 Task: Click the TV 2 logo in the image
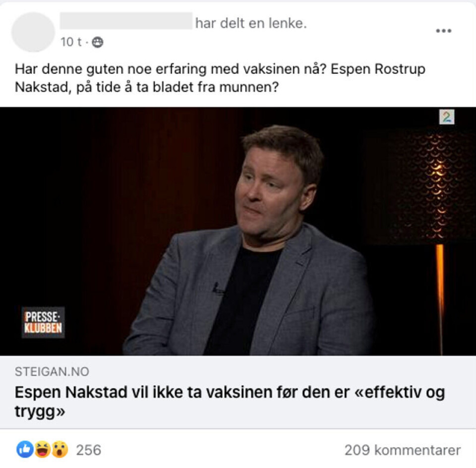[447, 117]
